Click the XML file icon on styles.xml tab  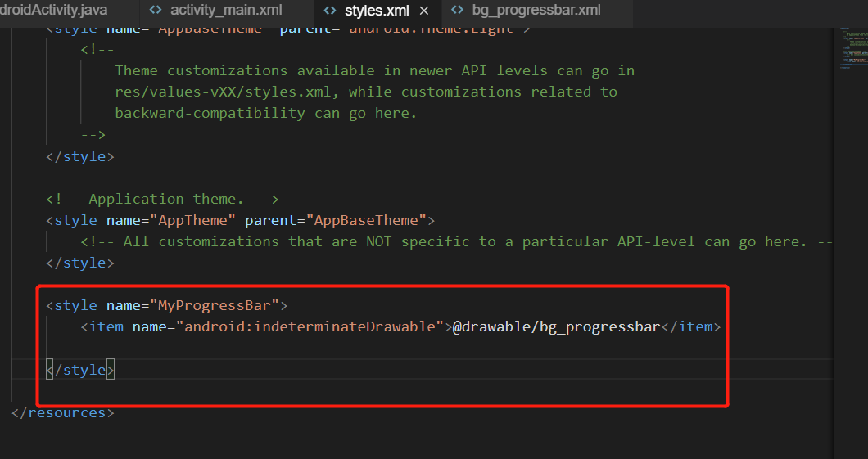coord(330,10)
